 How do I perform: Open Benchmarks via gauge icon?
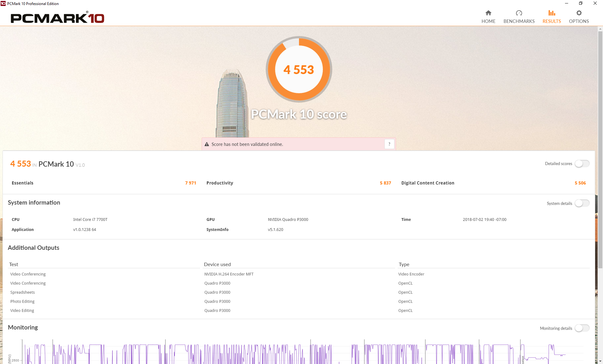point(519,13)
